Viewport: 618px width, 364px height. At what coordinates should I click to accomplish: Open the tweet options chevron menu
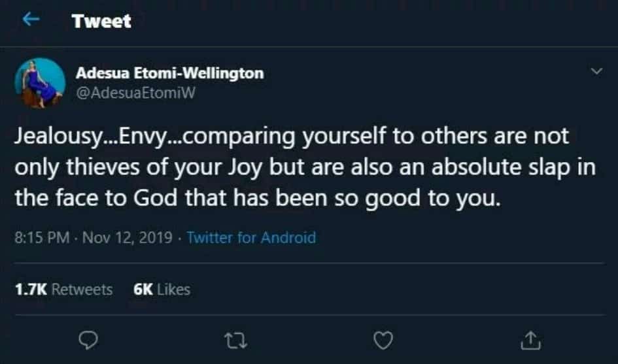[596, 71]
